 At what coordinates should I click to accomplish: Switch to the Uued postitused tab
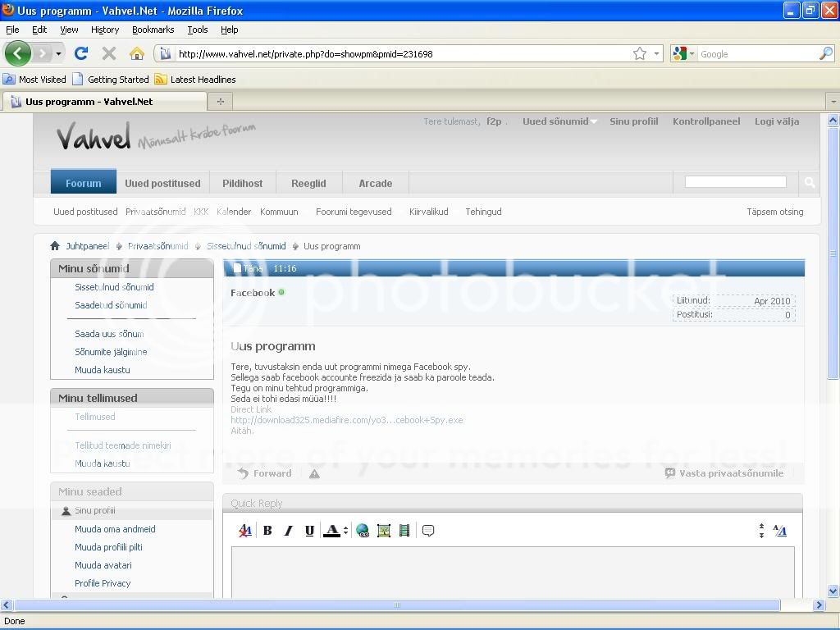point(162,183)
